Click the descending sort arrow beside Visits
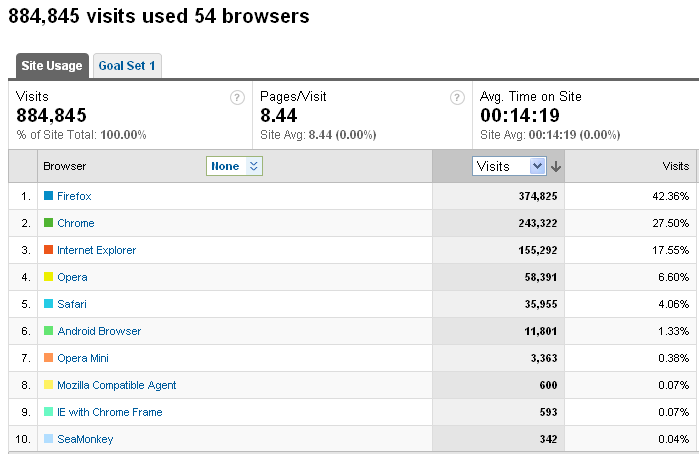This screenshot has height=454, width=699. pyautogui.click(x=555, y=166)
